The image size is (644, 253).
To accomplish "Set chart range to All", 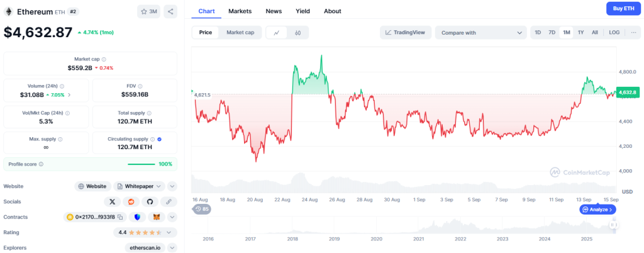I will 595,33.
